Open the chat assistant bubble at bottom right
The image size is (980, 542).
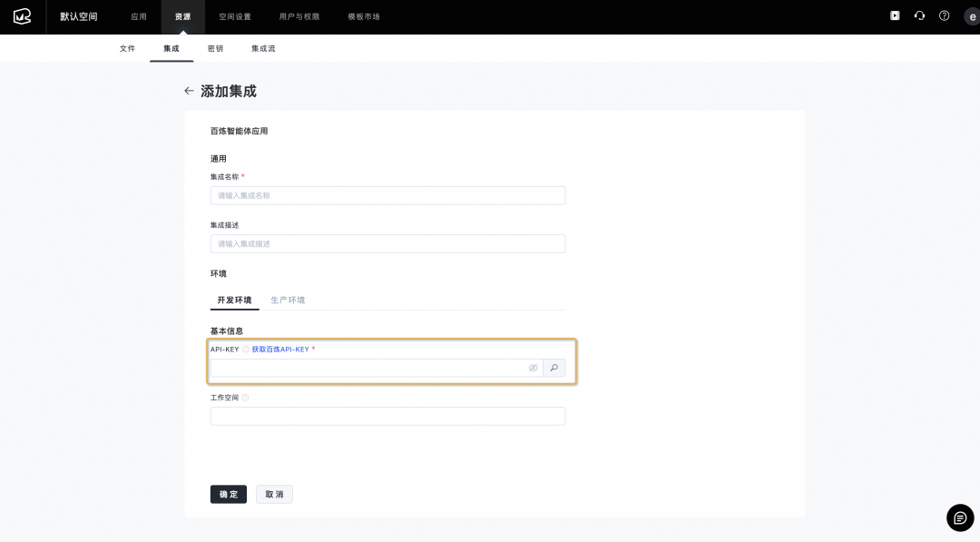(960, 517)
